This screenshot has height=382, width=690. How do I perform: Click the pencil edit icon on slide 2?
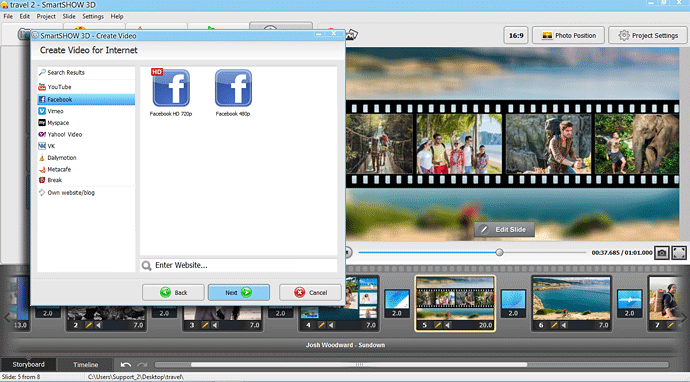(88, 325)
